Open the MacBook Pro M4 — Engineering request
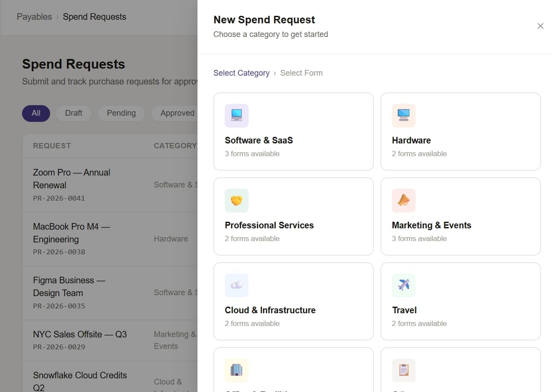The height and width of the screenshot is (392, 552). click(x=71, y=233)
